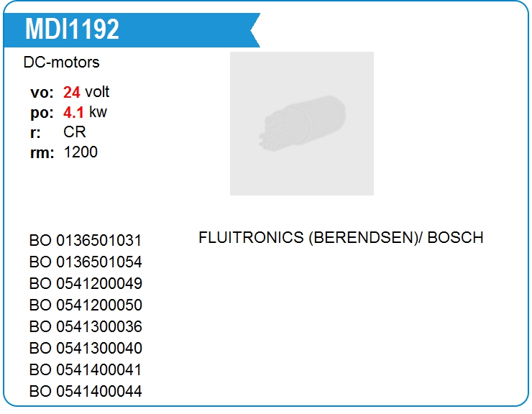Select part number BO 0136501054
This screenshot has height=414, width=532.
[86, 262]
